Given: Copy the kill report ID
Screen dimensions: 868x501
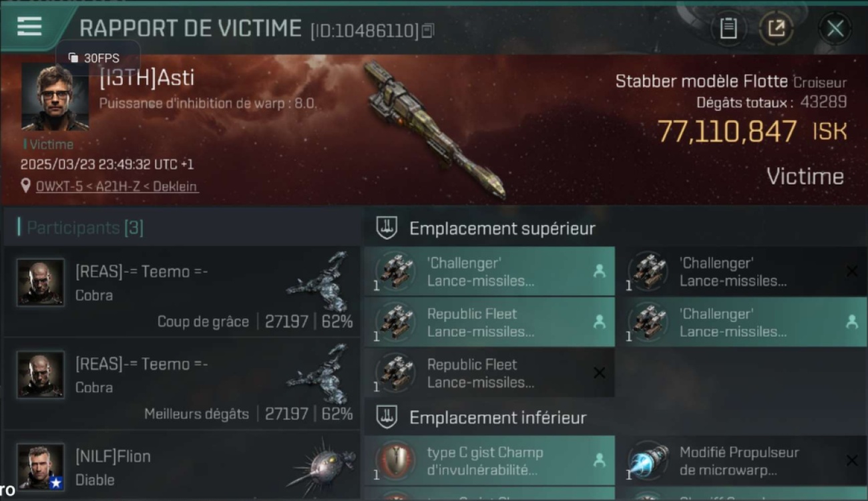Looking at the screenshot, I should [x=428, y=31].
